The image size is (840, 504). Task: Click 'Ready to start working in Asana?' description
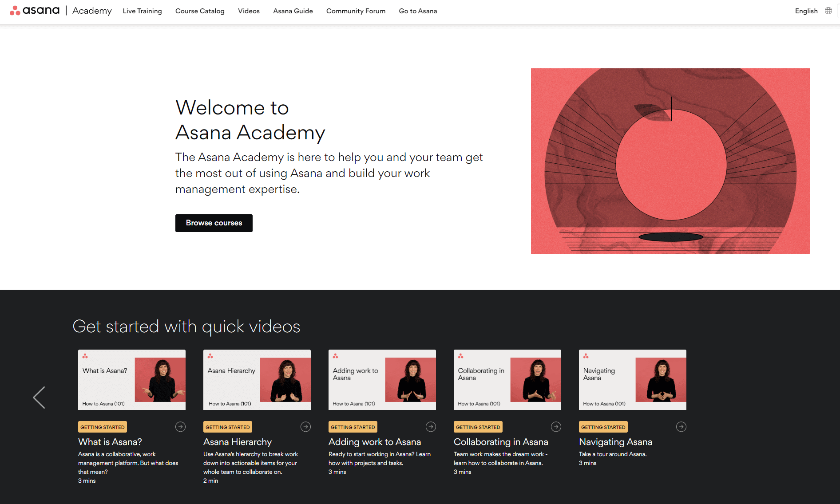click(x=380, y=458)
